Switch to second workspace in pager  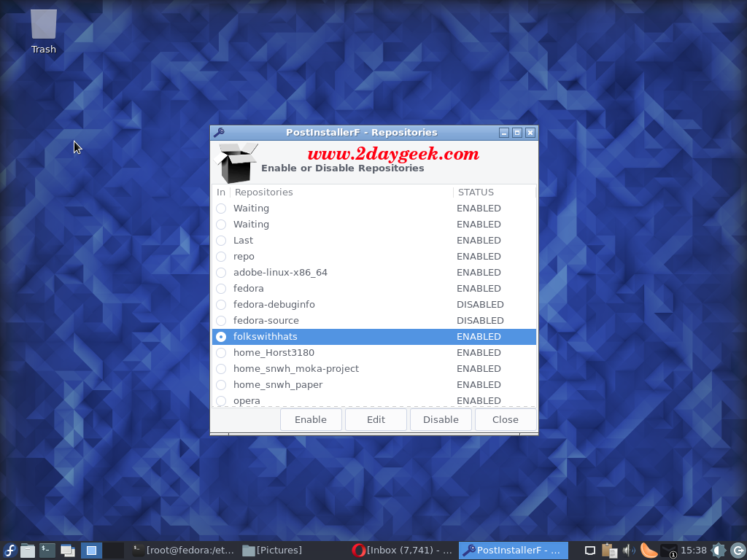coord(113,551)
